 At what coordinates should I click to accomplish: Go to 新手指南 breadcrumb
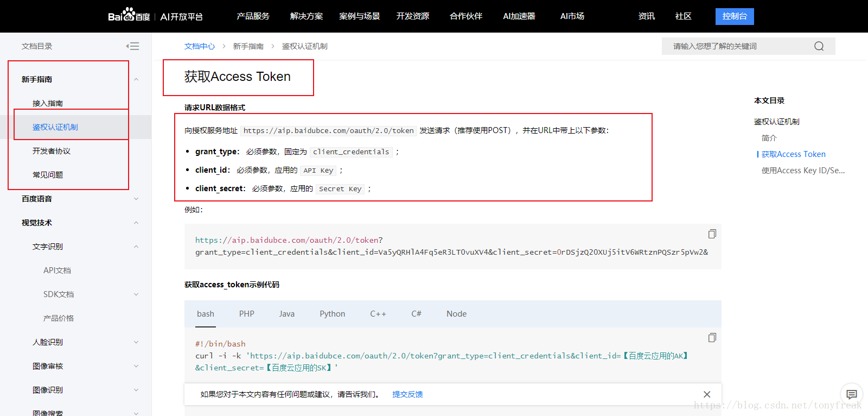(x=248, y=46)
